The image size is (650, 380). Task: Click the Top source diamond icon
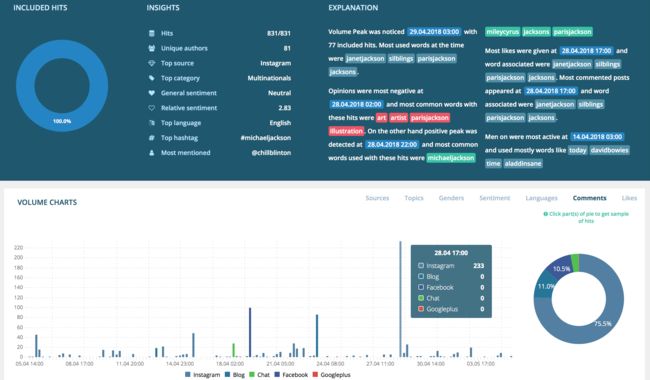(x=152, y=63)
